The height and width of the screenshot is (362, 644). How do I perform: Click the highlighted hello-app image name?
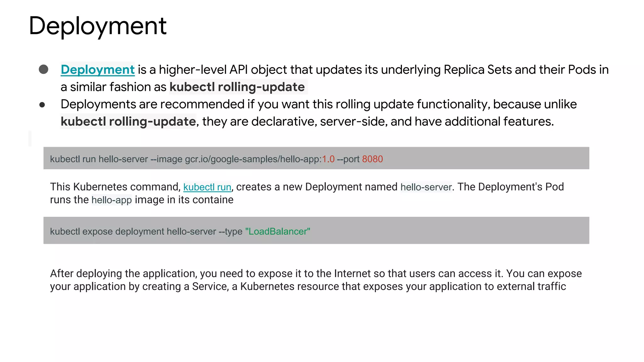coord(111,200)
